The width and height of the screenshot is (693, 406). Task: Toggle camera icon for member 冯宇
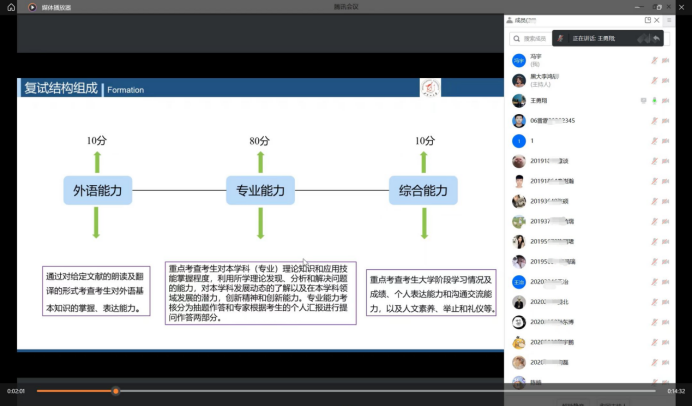(665, 60)
